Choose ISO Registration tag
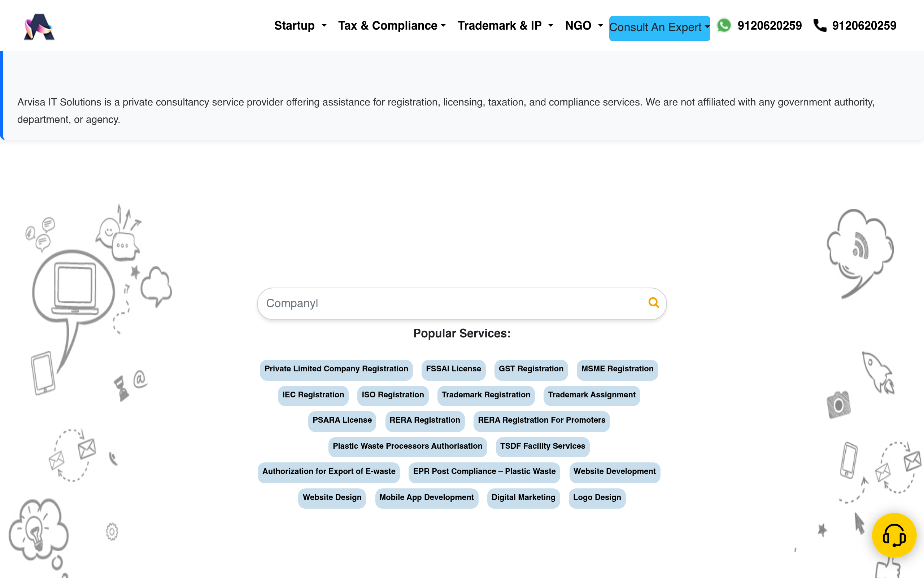 pos(392,395)
